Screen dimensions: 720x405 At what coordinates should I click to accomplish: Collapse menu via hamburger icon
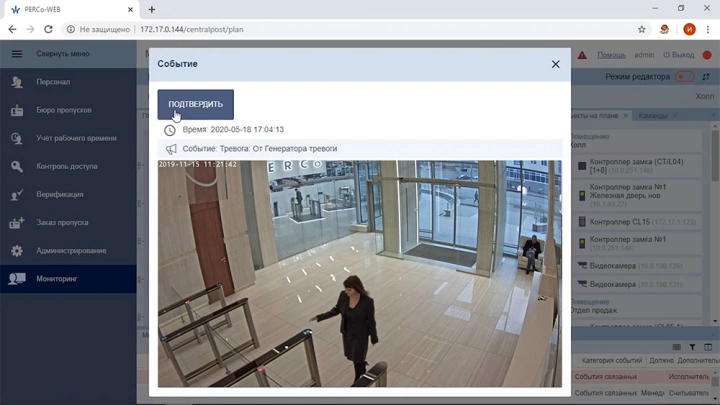click(17, 54)
